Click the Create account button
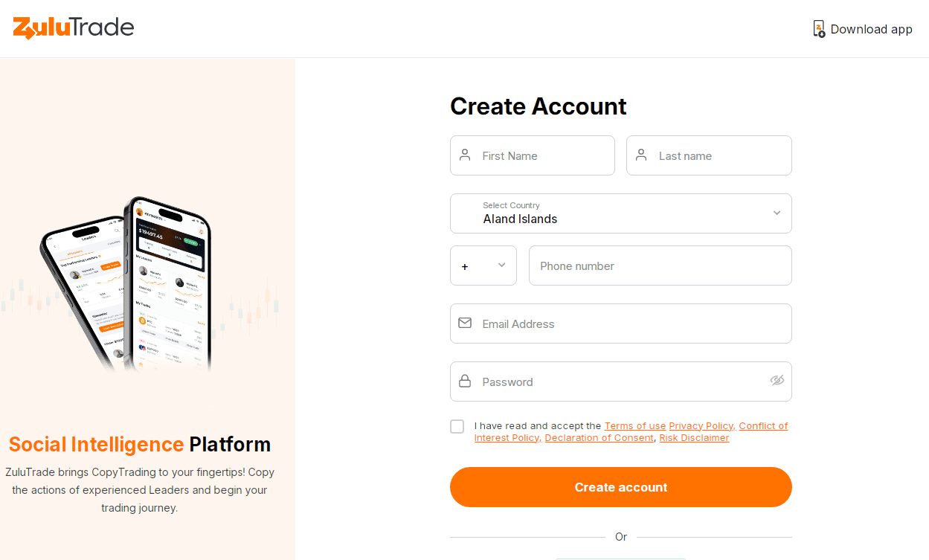The image size is (929, 560). pyautogui.click(x=621, y=487)
